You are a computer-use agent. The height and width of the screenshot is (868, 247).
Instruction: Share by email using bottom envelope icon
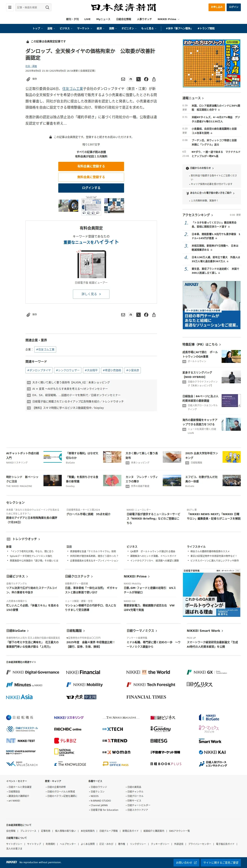pyautogui.click(x=123, y=315)
